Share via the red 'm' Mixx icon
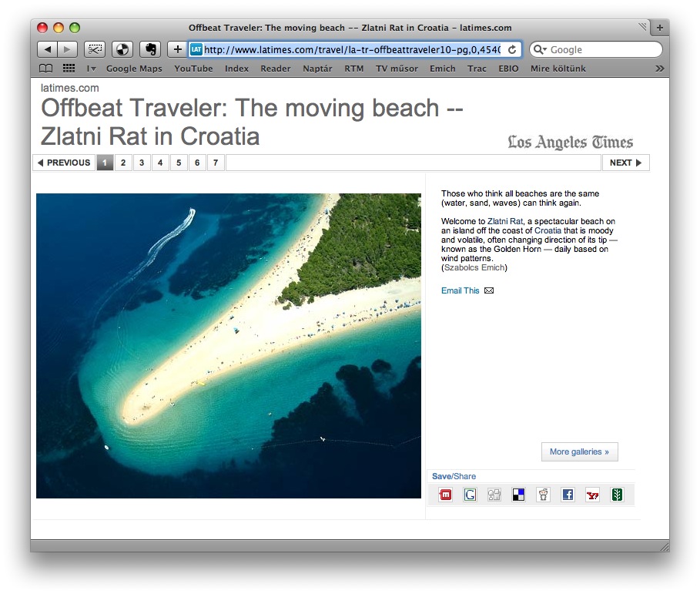 click(x=446, y=495)
